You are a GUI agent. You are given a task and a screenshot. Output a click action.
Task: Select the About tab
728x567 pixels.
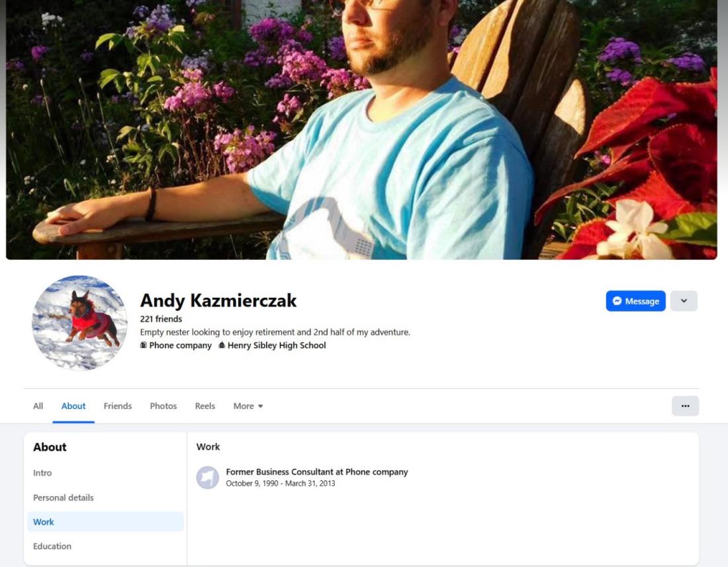[73, 406]
